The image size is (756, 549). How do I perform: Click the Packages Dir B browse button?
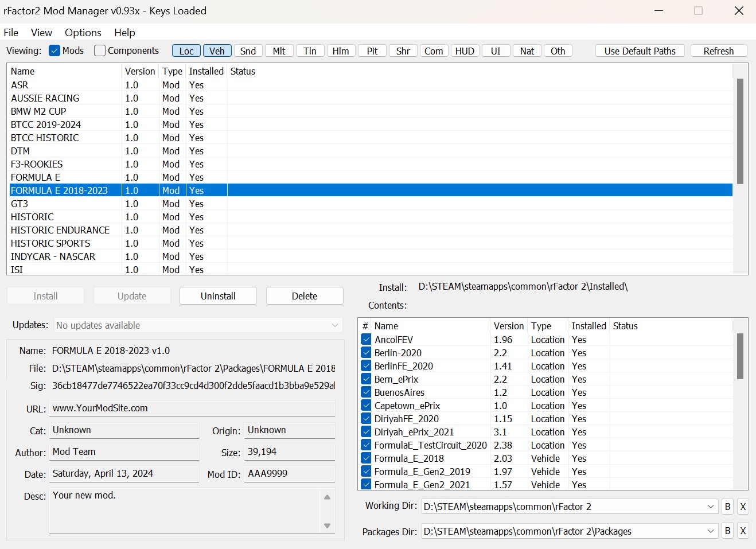tap(727, 531)
